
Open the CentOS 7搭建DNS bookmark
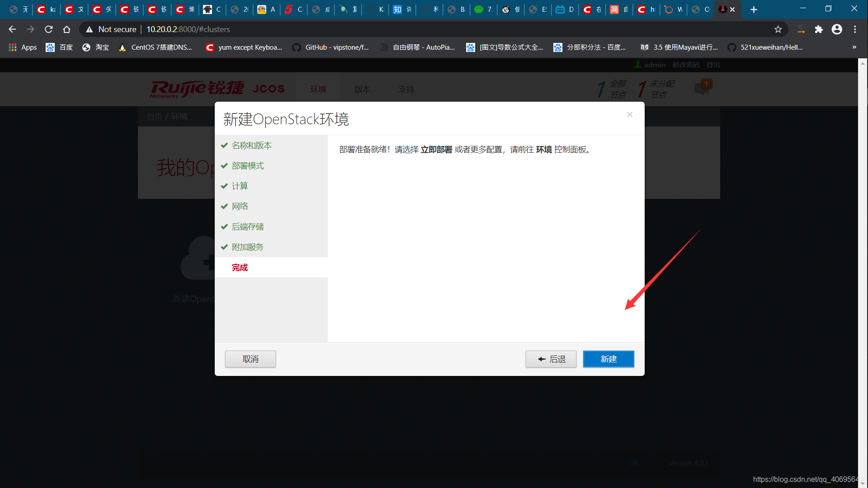(x=155, y=47)
